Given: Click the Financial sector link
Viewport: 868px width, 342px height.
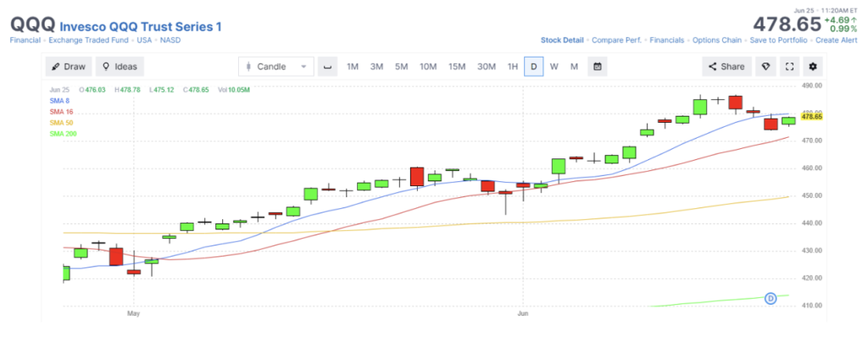Looking at the screenshot, I should pos(25,41).
